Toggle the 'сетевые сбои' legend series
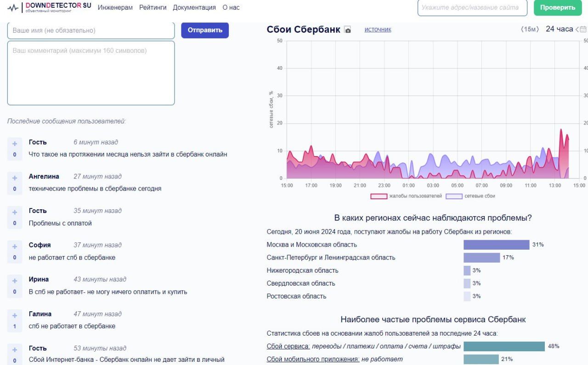This screenshot has height=365, width=588. [x=470, y=196]
